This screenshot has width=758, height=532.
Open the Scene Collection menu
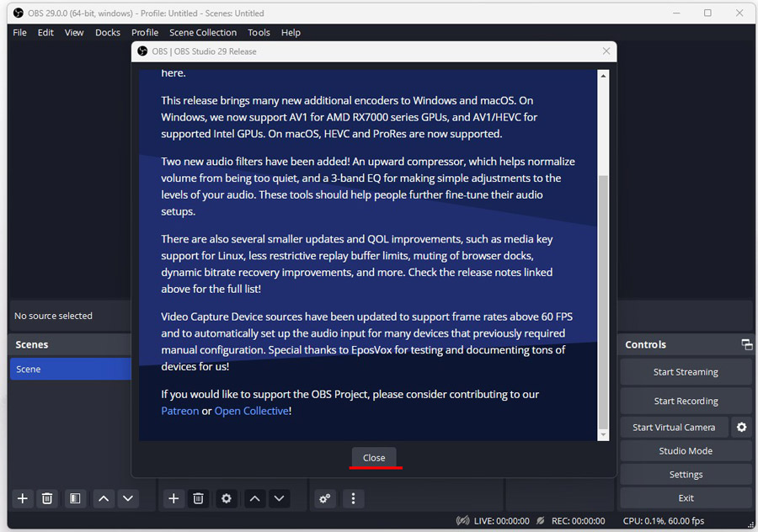click(203, 32)
